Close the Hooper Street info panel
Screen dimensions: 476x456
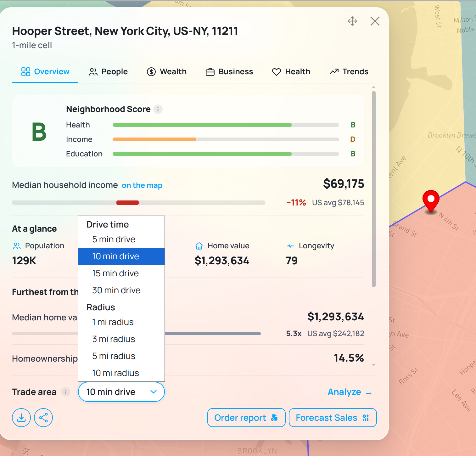tap(375, 21)
